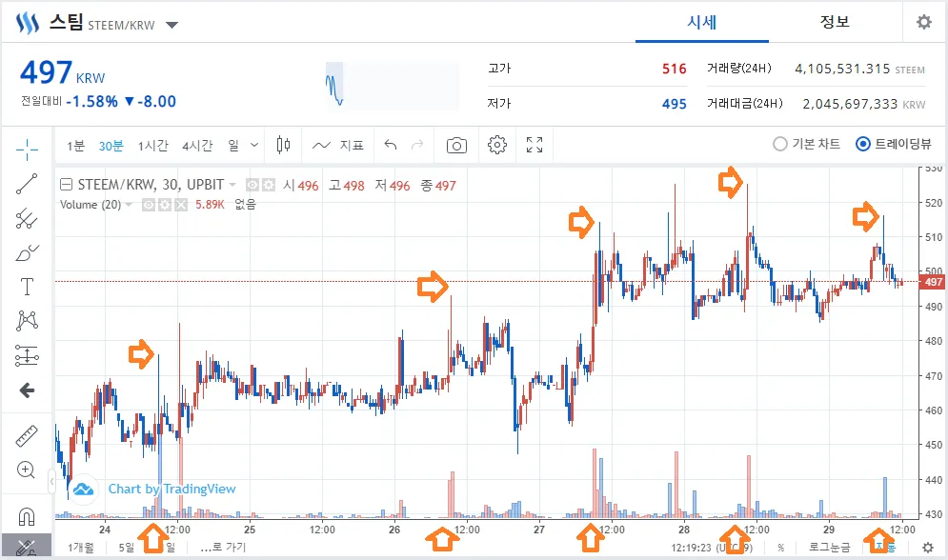Remove the Volume indicator
948x560 pixels.
(x=181, y=206)
